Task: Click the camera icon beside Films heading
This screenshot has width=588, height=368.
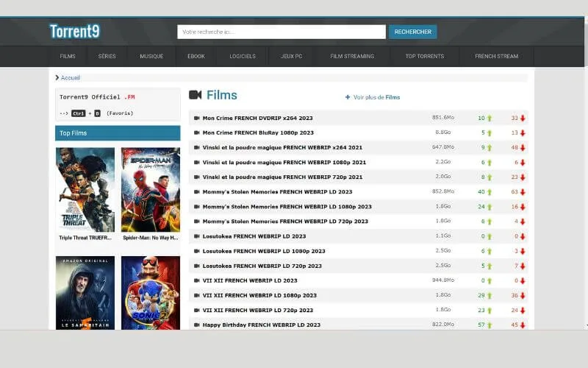Action: point(195,95)
